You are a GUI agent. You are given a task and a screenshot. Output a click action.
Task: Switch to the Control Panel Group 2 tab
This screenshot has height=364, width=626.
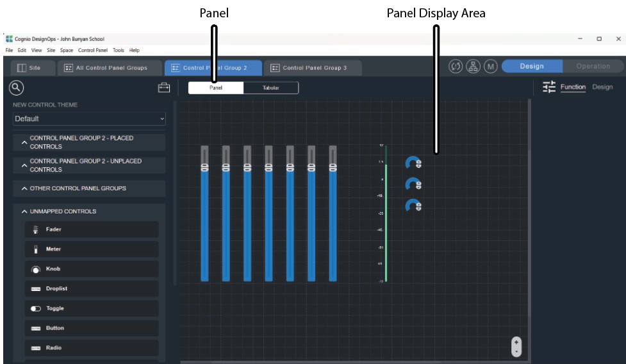tap(213, 68)
